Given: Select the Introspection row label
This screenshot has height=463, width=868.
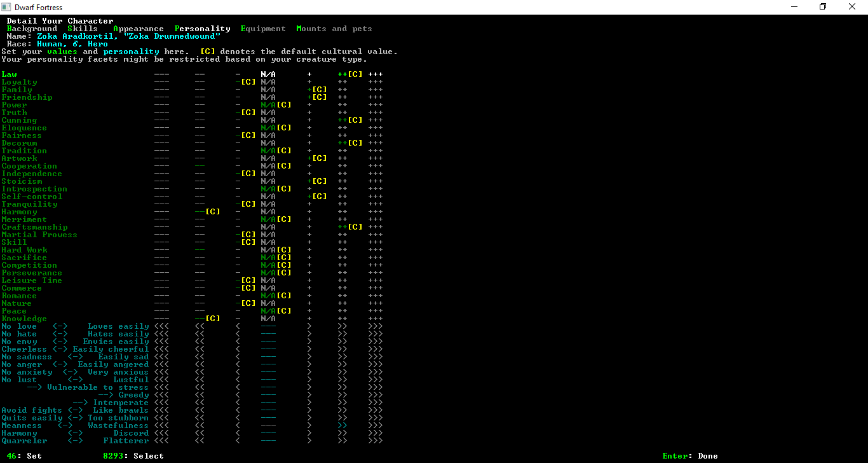Looking at the screenshot, I should coord(34,189).
